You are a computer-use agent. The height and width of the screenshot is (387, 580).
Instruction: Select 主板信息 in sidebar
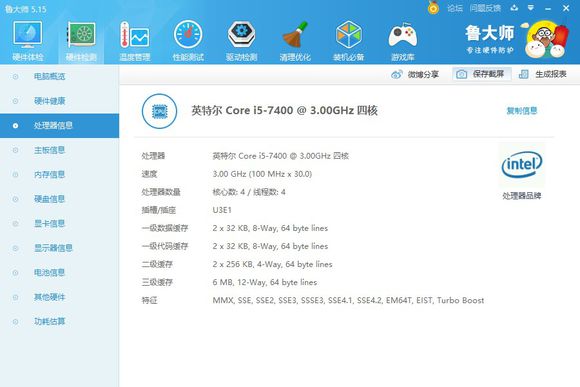60,150
